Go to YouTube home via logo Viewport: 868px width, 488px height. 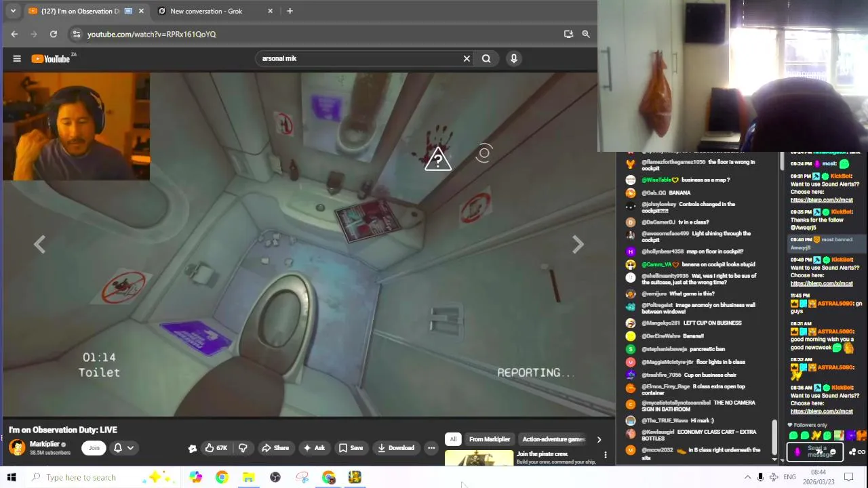51,58
